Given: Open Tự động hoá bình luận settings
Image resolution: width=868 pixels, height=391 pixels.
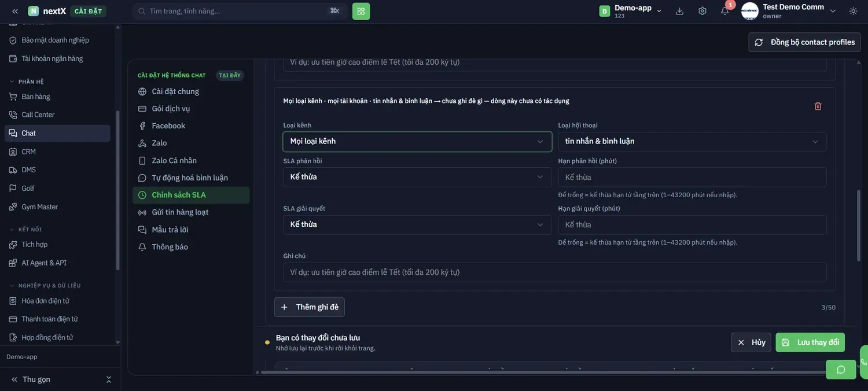Looking at the screenshot, I should pyautogui.click(x=191, y=178).
